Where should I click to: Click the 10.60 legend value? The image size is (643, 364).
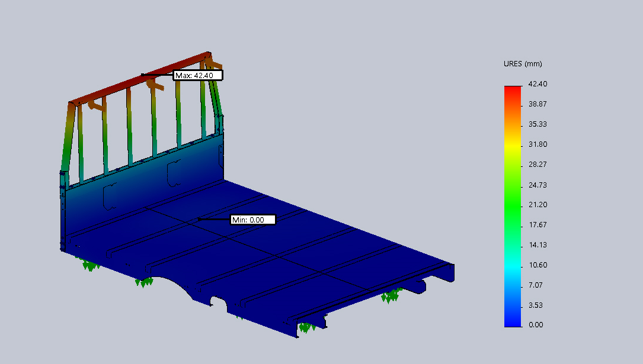tap(538, 265)
